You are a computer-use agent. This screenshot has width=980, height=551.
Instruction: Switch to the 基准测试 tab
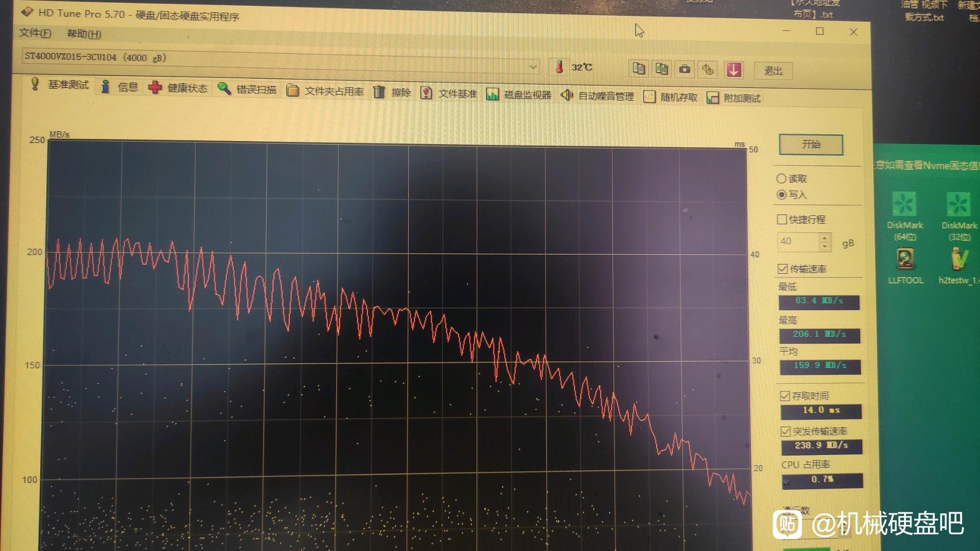tap(60, 84)
